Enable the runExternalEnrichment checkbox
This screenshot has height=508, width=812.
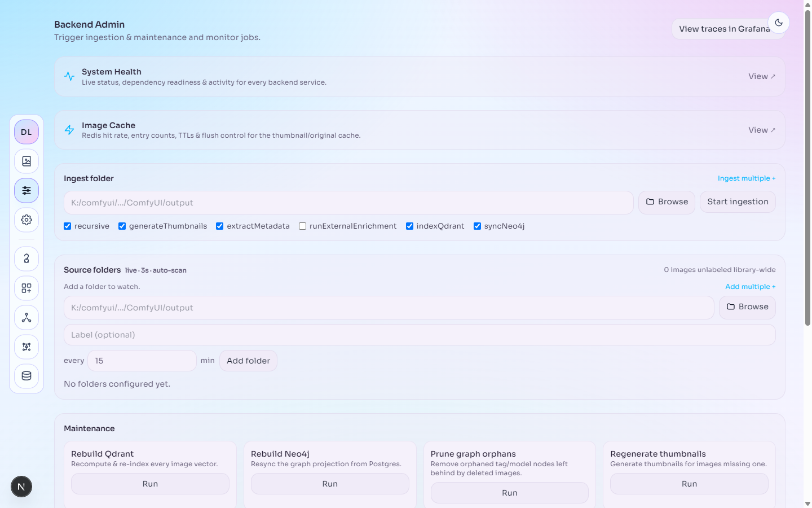pyautogui.click(x=302, y=226)
